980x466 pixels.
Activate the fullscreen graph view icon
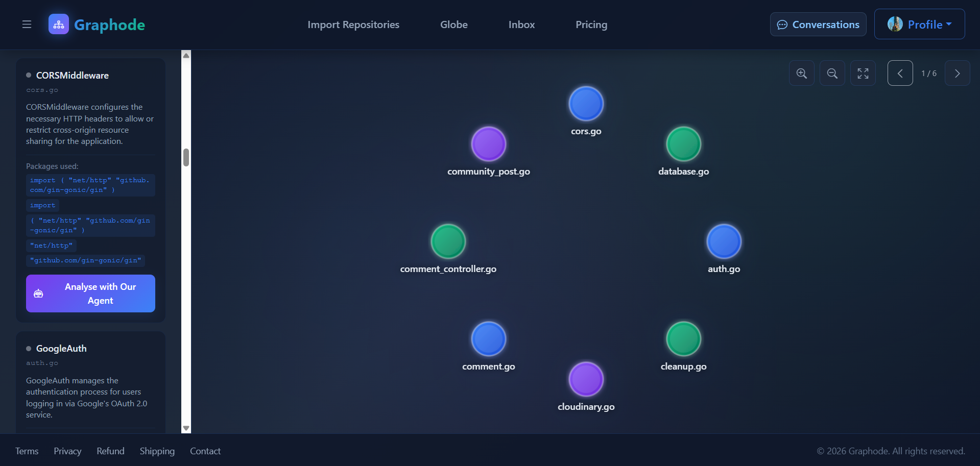pos(863,73)
